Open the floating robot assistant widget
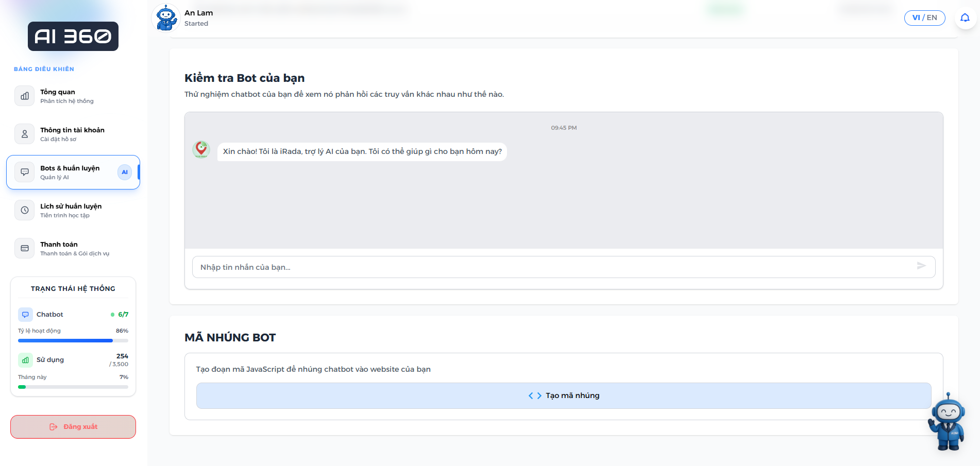This screenshot has height=466, width=980. [x=947, y=422]
